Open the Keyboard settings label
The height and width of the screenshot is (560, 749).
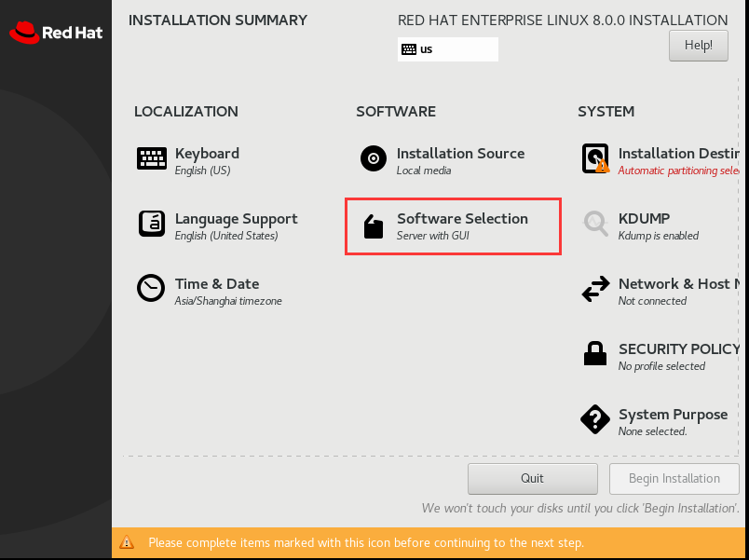[x=207, y=154]
